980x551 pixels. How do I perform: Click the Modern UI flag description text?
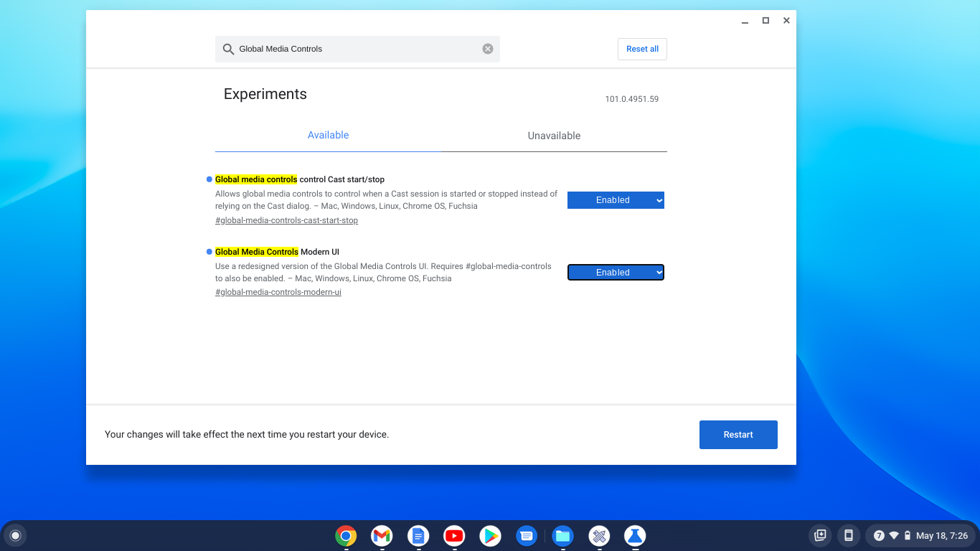tap(383, 272)
